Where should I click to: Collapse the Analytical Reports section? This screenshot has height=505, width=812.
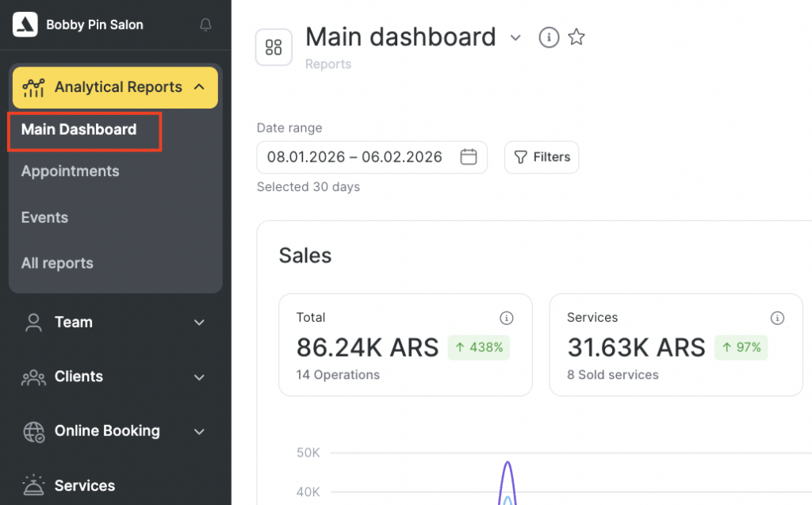tap(199, 87)
